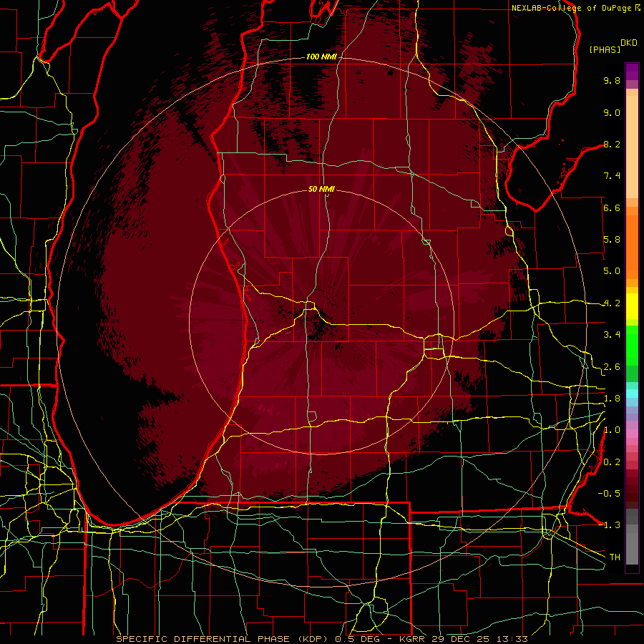The image size is (644, 644).
Task: Click the 8.2 legend value
Action: 612,144
